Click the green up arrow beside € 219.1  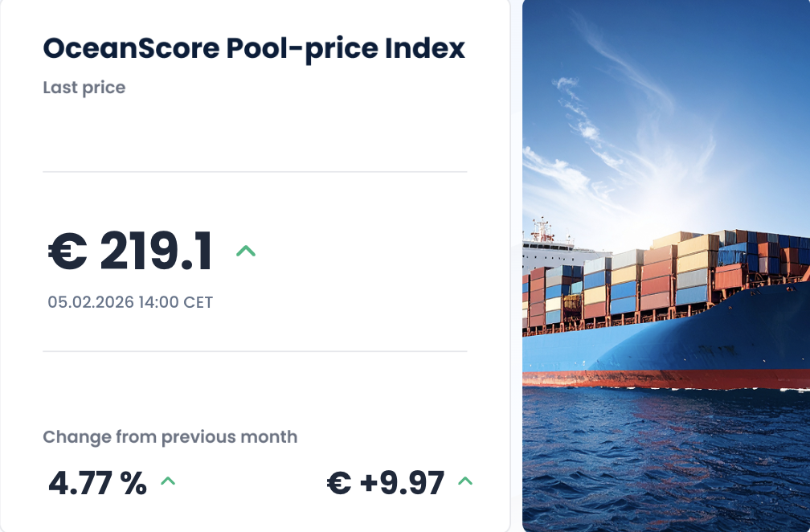pos(246,252)
